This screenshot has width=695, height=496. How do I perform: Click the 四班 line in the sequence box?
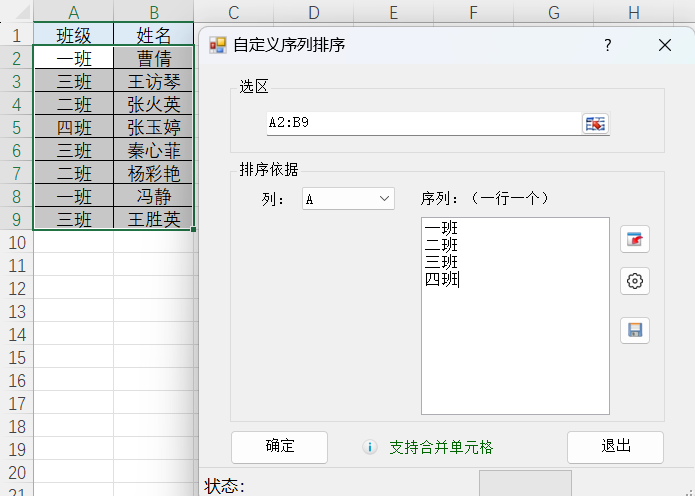pyautogui.click(x=441, y=279)
